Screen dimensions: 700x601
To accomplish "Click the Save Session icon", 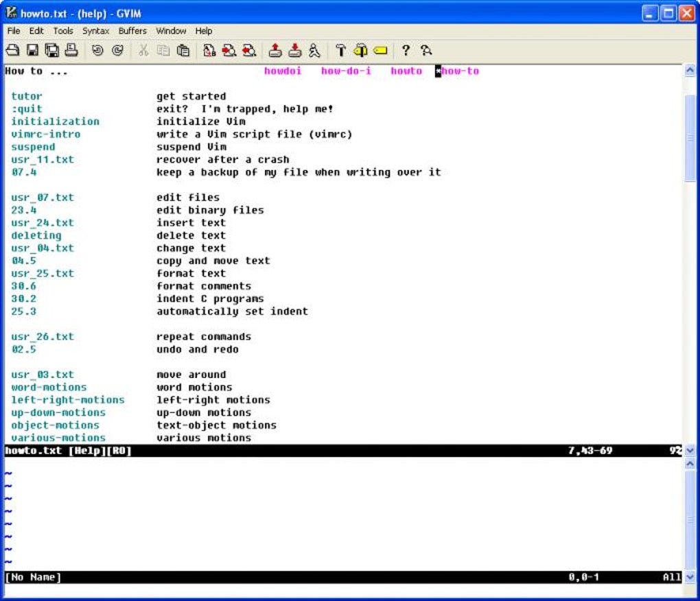I will coord(294,50).
